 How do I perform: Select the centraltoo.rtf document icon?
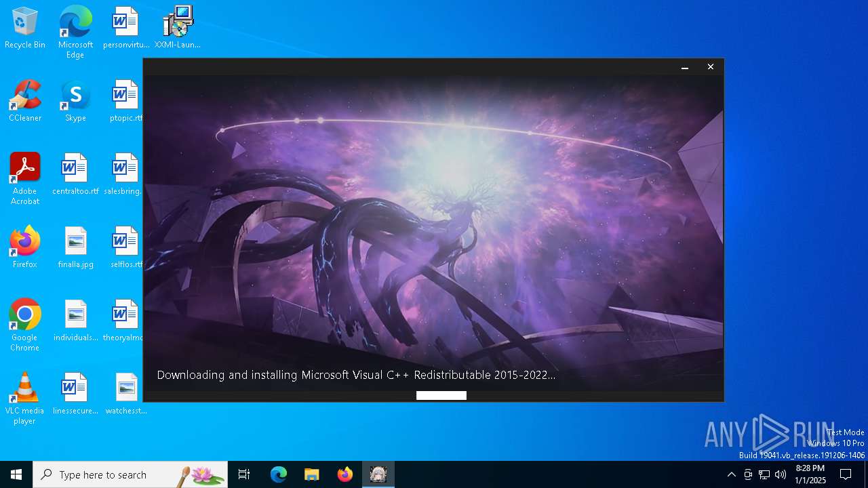point(75,174)
